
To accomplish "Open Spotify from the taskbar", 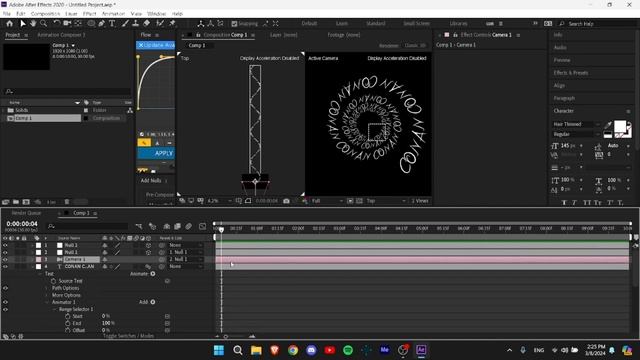I will 348,350.
